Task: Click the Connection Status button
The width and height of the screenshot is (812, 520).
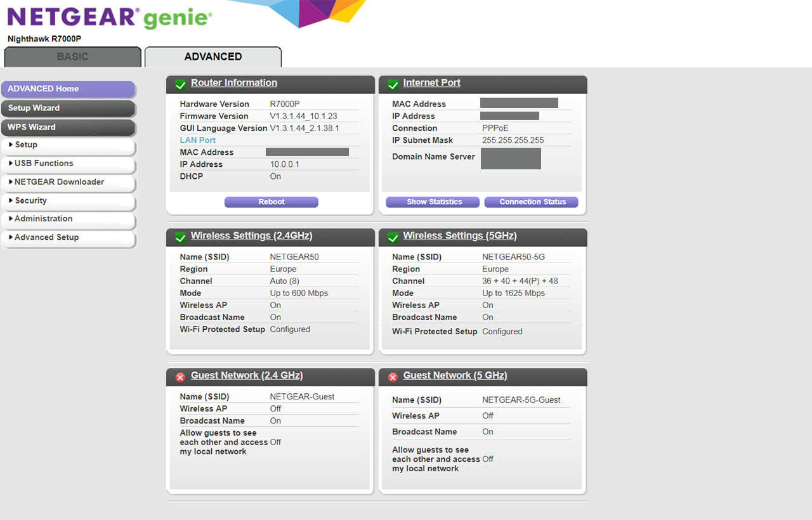Action: [532, 202]
